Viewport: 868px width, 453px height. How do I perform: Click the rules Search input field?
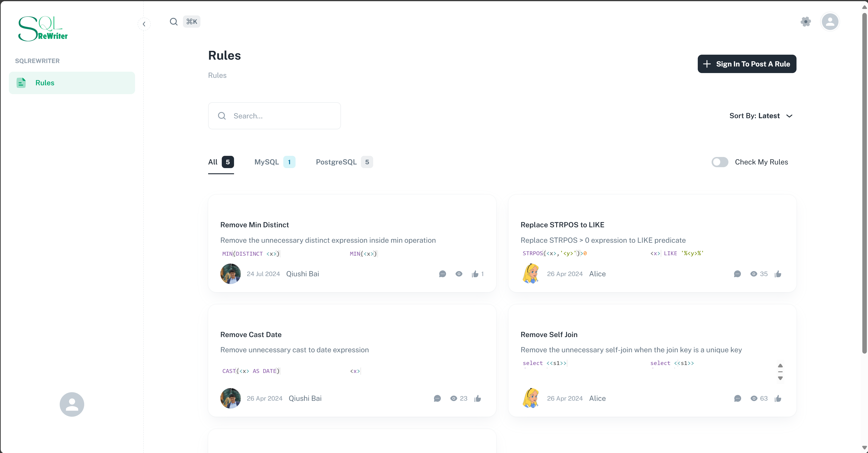[274, 116]
